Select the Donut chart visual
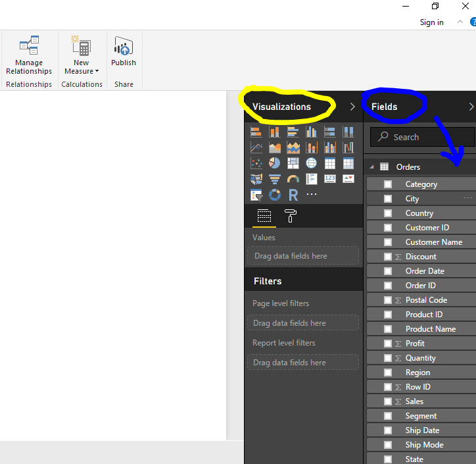Image resolution: width=476 pixels, height=464 pixels. 275,195
